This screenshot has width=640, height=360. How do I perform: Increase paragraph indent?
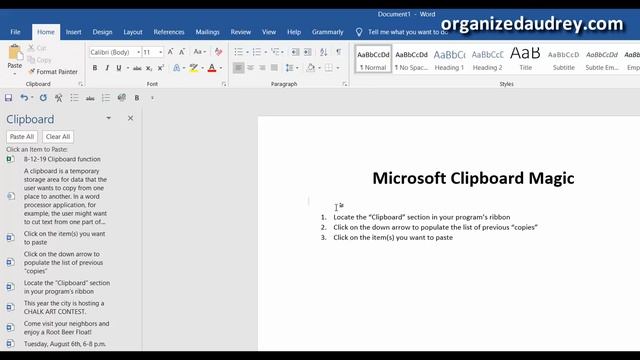(308, 52)
